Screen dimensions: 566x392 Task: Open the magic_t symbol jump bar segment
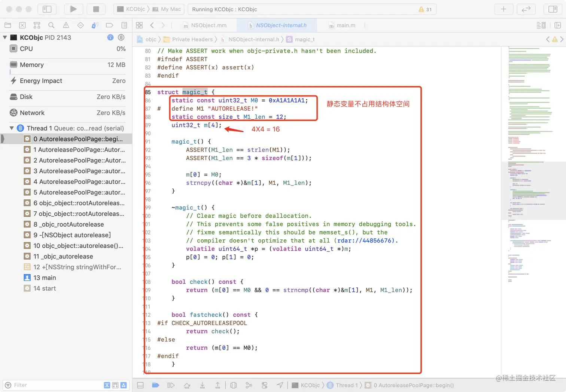(301, 39)
